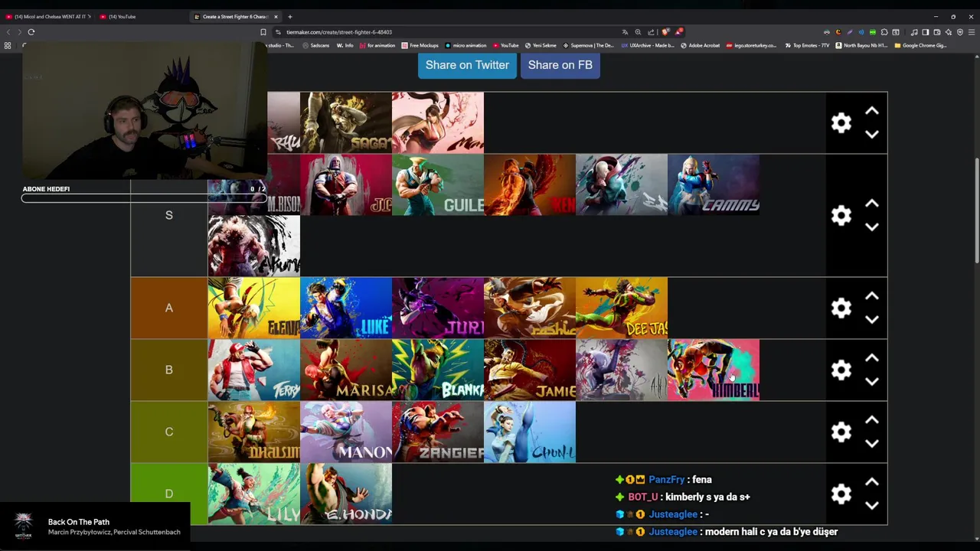The image size is (980, 551).
Task: Open settings gear for the D tier row
Action: coord(841,494)
